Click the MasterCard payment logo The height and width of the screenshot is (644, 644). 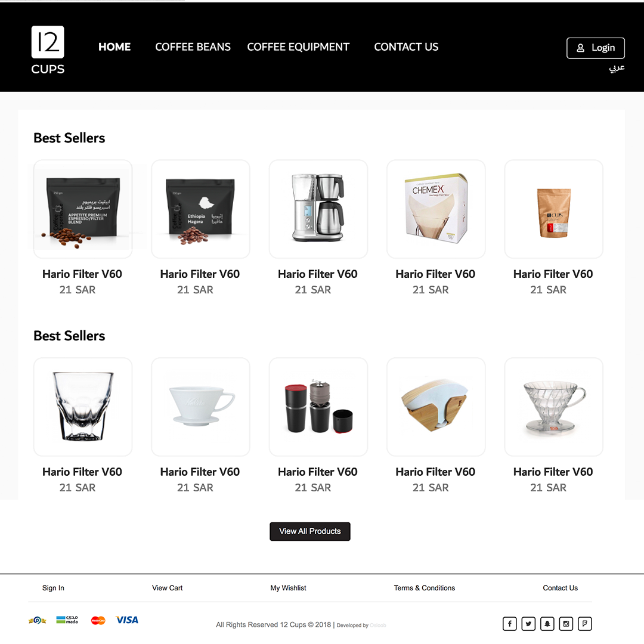(98, 620)
